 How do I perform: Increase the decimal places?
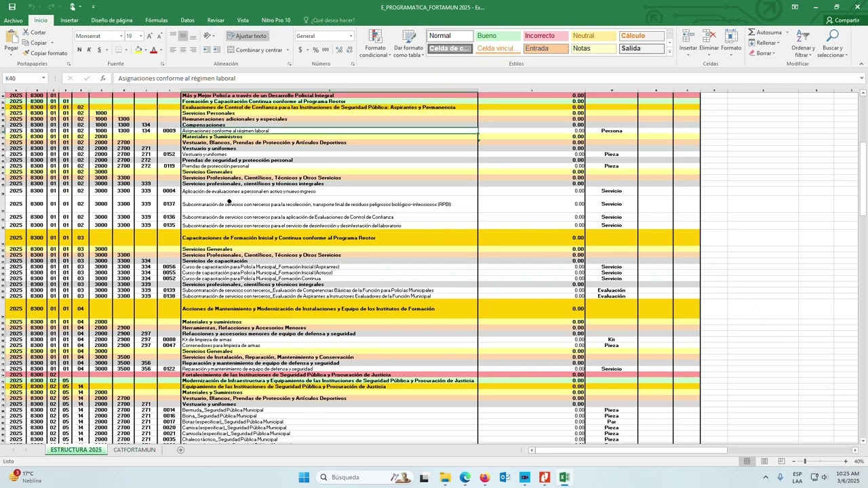[x=338, y=49]
